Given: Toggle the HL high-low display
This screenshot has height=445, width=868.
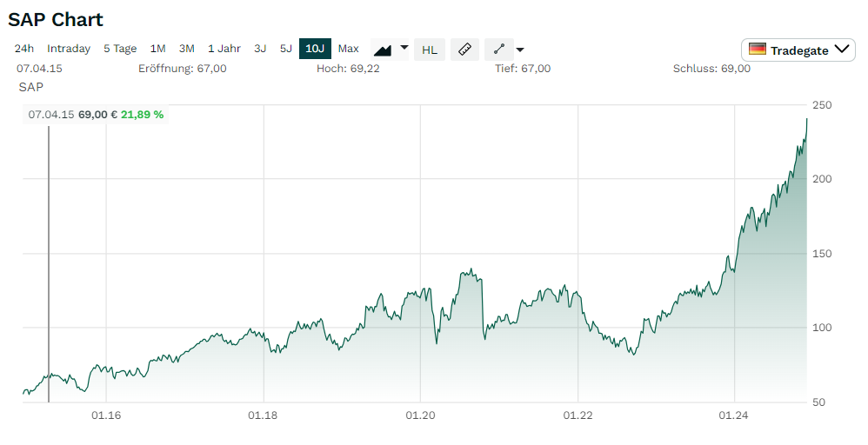Looking at the screenshot, I should [x=430, y=50].
